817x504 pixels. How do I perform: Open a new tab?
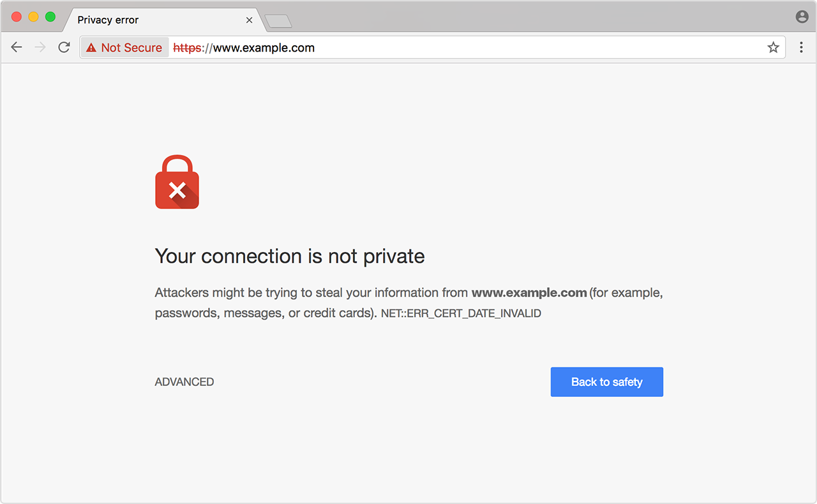click(278, 22)
